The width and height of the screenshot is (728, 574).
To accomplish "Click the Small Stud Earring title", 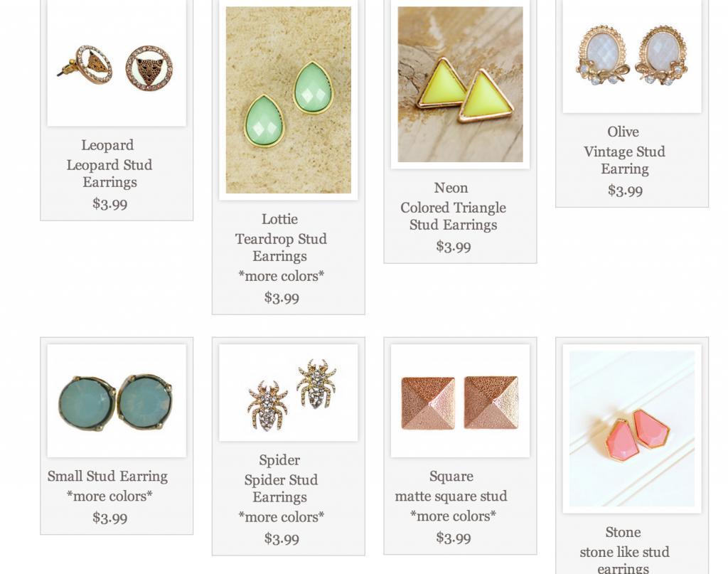I will (x=108, y=476).
